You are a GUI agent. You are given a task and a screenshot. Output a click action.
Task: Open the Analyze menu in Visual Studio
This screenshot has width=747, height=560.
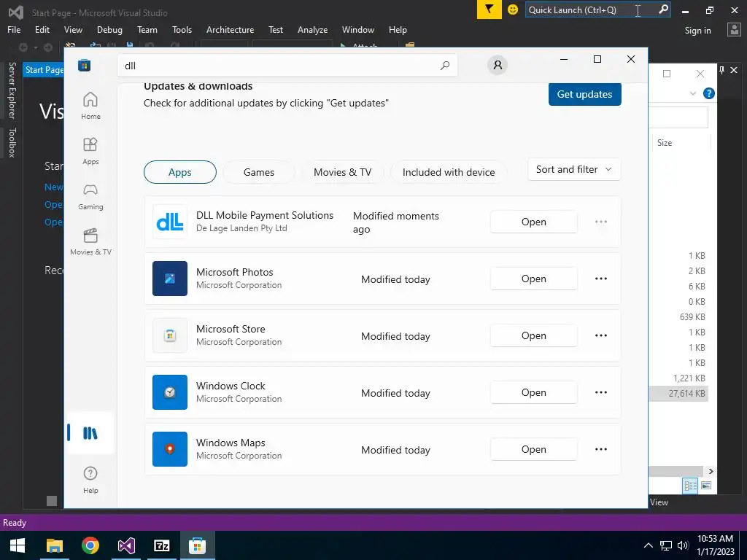pyautogui.click(x=312, y=29)
